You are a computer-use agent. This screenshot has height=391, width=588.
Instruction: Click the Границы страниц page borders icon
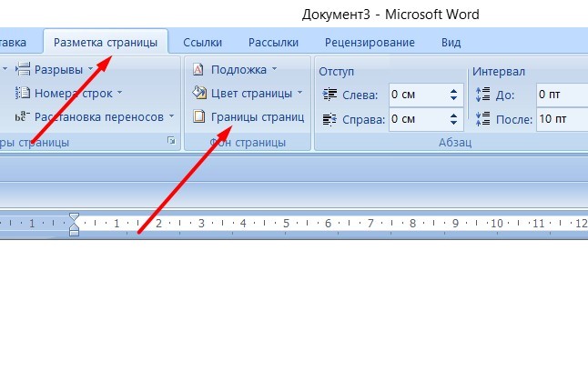[198, 116]
